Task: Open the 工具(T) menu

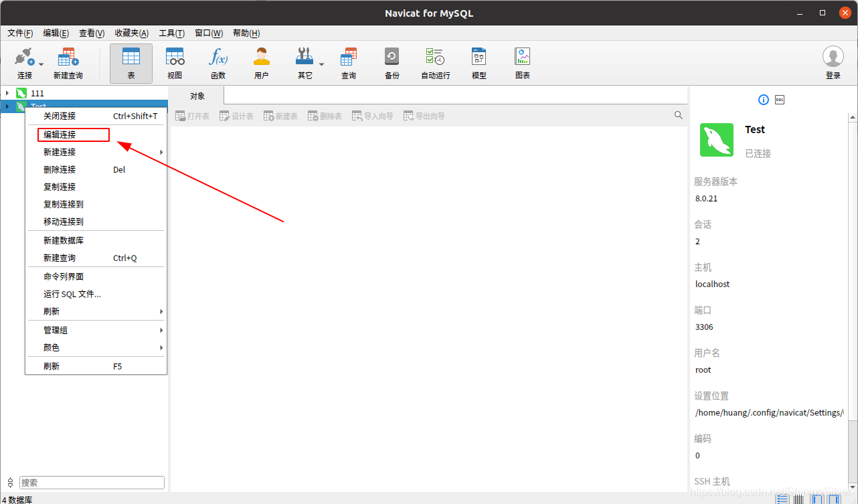Action: [x=172, y=33]
